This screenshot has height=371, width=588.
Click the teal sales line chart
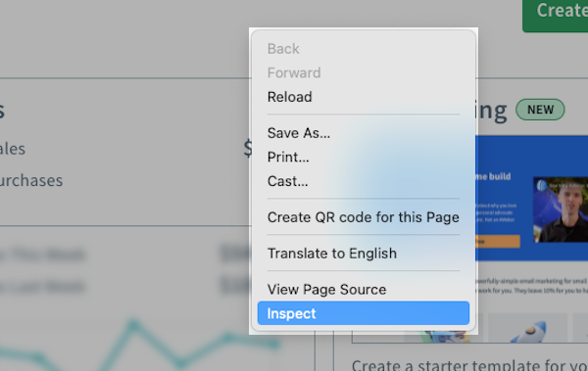[139, 343]
